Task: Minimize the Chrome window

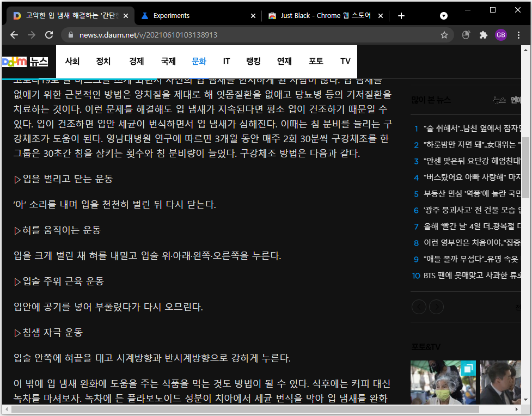Action: pyautogui.click(x=468, y=10)
